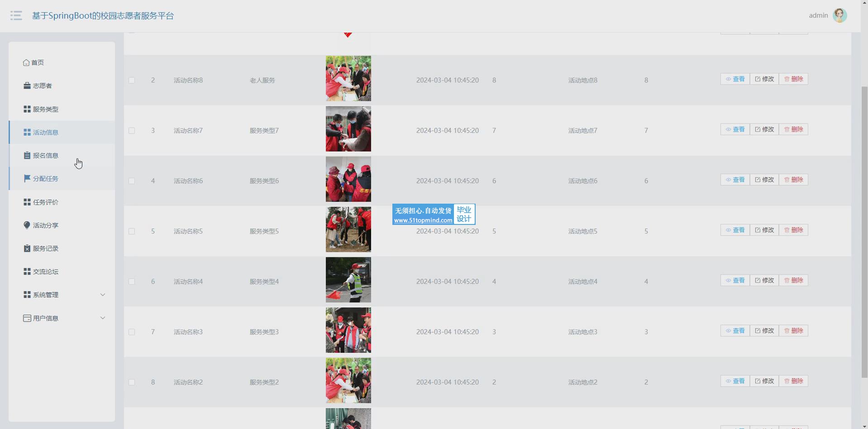Click the 活动地点7 cell
This screenshot has width=868, height=429.
(x=583, y=130)
